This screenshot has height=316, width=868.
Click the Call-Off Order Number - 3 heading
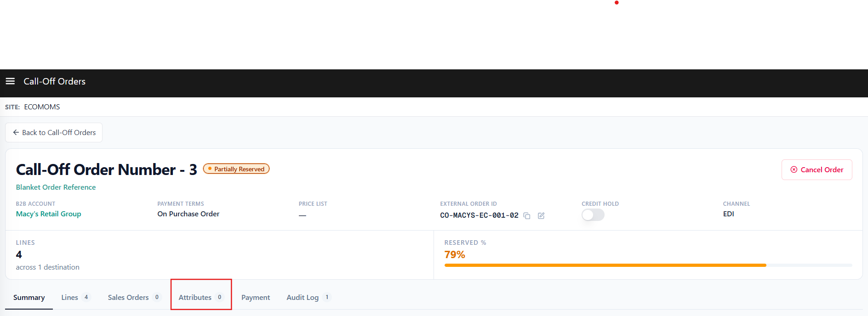pos(106,169)
